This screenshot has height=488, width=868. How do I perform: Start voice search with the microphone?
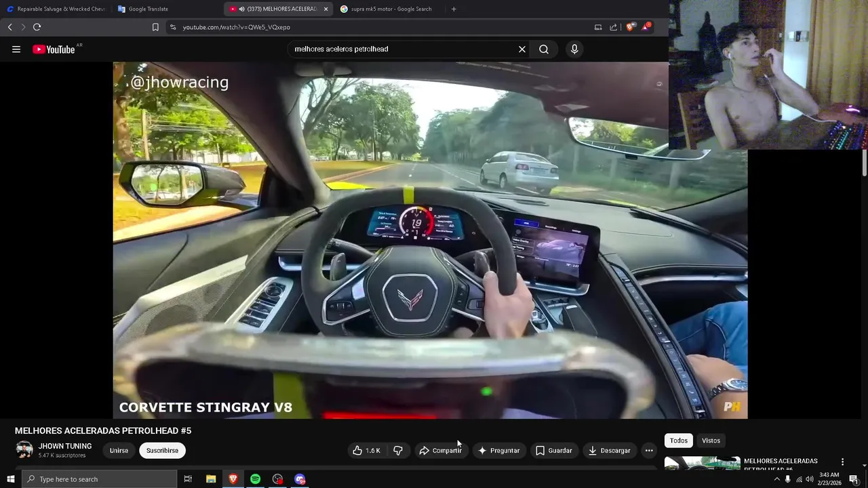pyautogui.click(x=574, y=49)
